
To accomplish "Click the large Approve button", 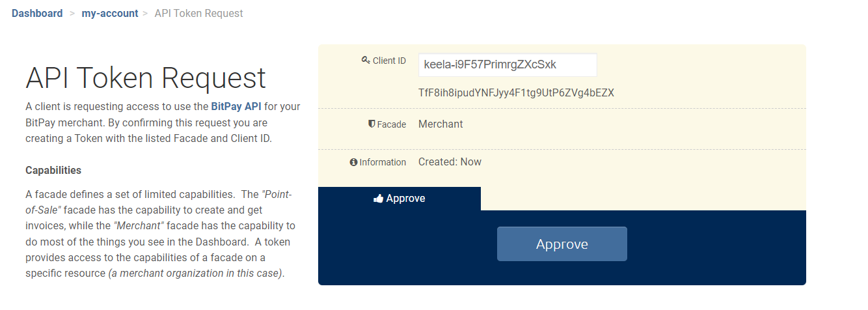I will [x=562, y=244].
